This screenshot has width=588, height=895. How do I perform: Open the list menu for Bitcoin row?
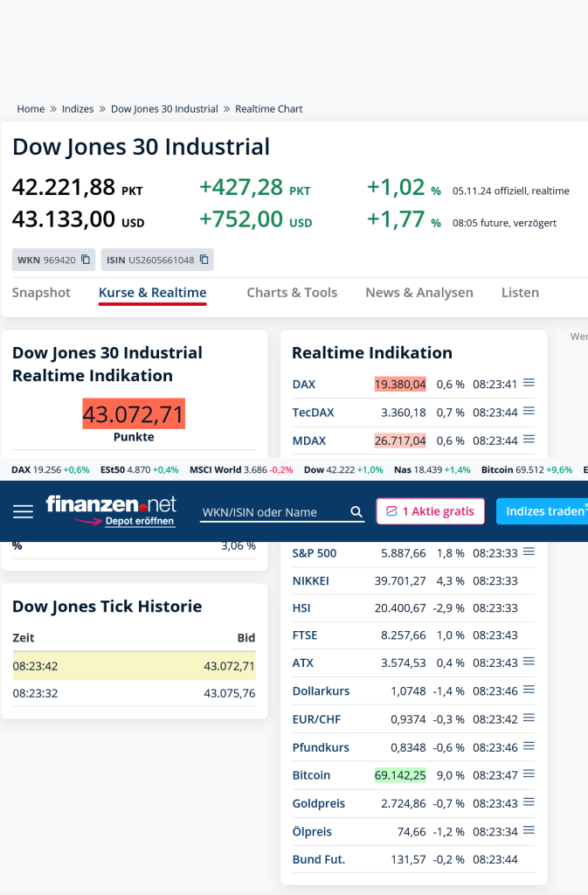[529, 774]
